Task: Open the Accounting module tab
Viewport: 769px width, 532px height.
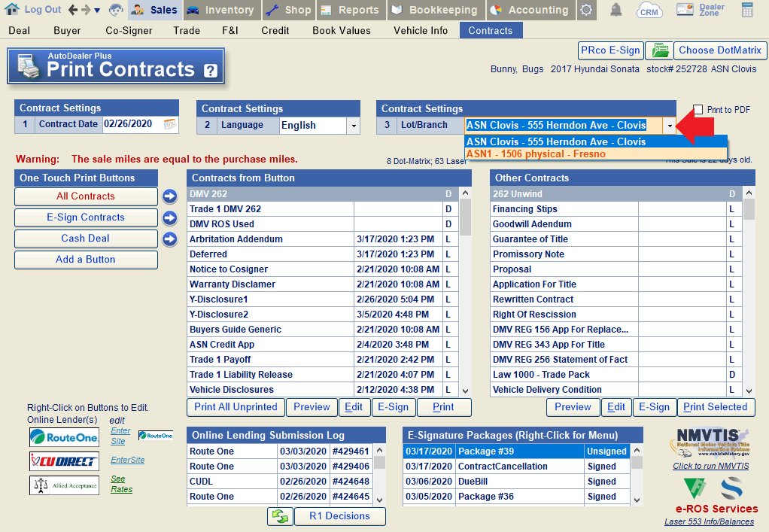Action: click(x=531, y=10)
